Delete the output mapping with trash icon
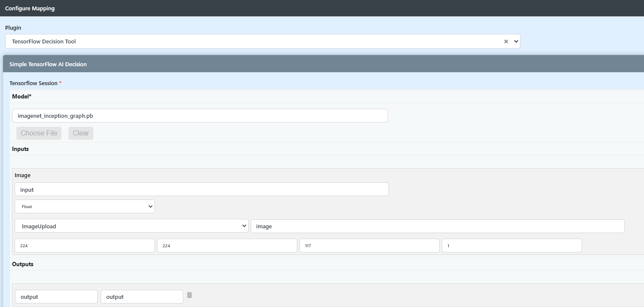The height and width of the screenshot is (307, 644). tap(189, 295)
